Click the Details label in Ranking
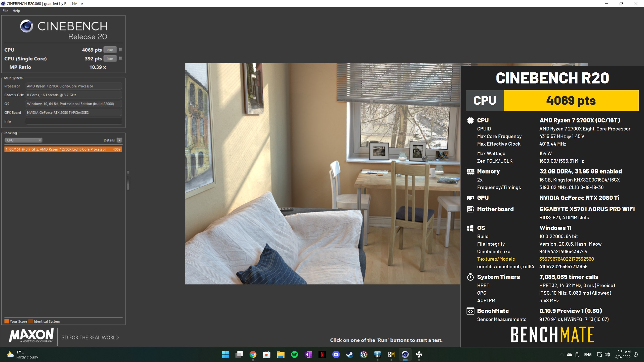The image size is (644, 362). [x=109, y=140]
